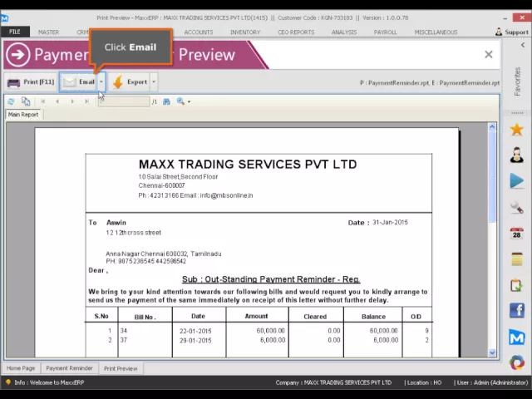This screenshot has width=532, height=399.
Task: Open the INVENTORY menu
Action: [245, 32]
